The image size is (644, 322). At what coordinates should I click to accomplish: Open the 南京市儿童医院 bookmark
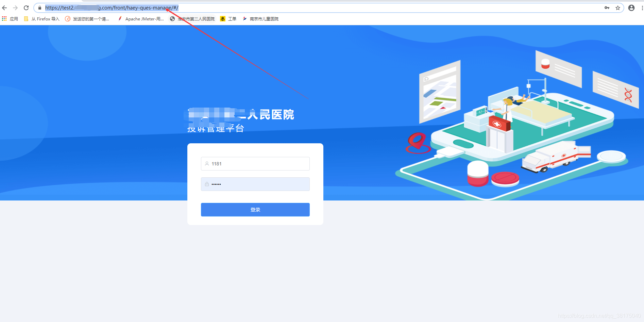pyautogui.click(x=260, y=19)
